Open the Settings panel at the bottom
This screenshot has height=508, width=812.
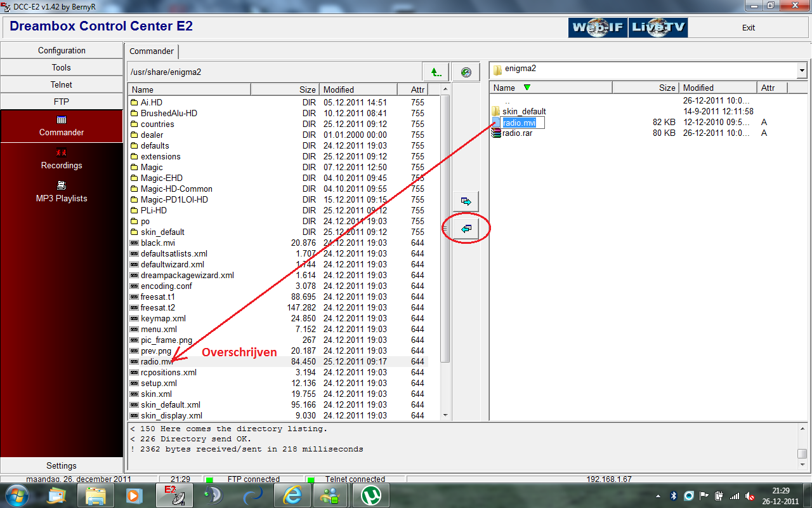pos(62,465)
